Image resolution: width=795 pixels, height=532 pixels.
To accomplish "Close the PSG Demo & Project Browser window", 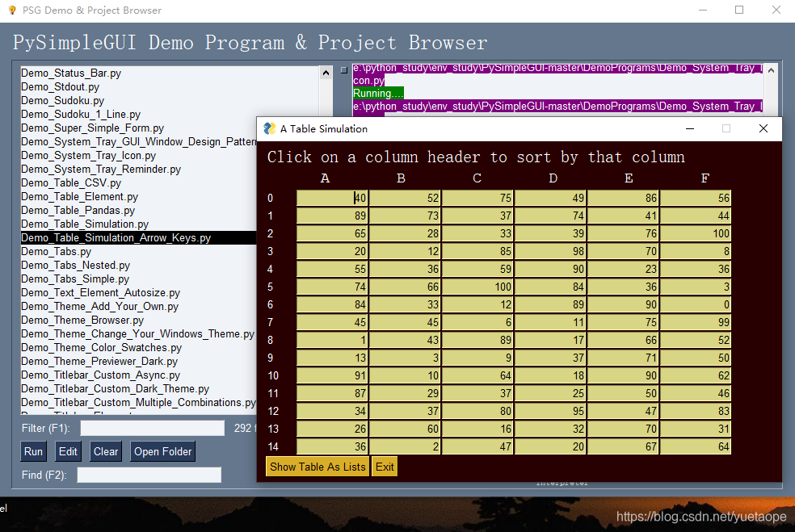I will pos(776,10).
